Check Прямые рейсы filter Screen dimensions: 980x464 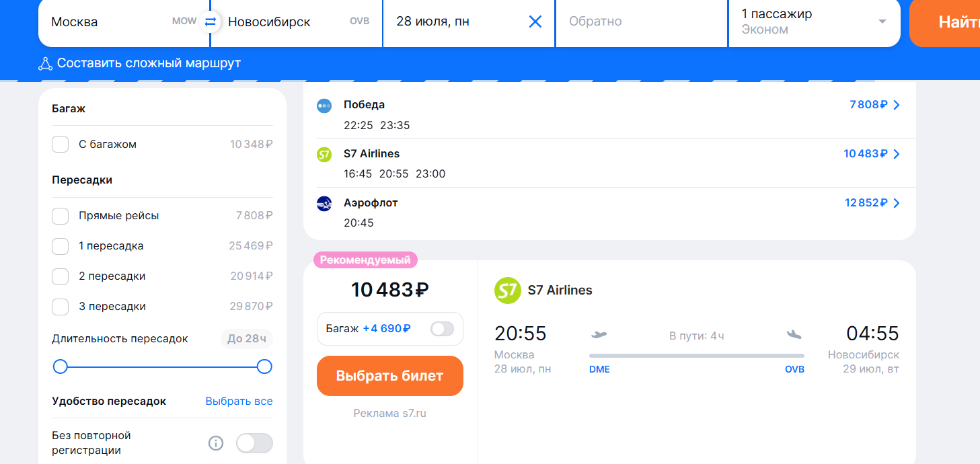[61, 216]
